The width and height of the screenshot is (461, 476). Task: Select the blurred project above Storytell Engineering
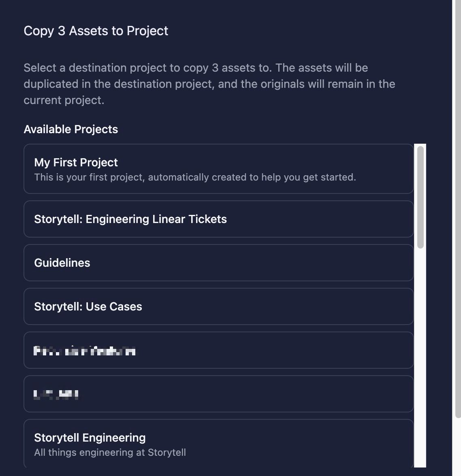click(x=218, y=394)
